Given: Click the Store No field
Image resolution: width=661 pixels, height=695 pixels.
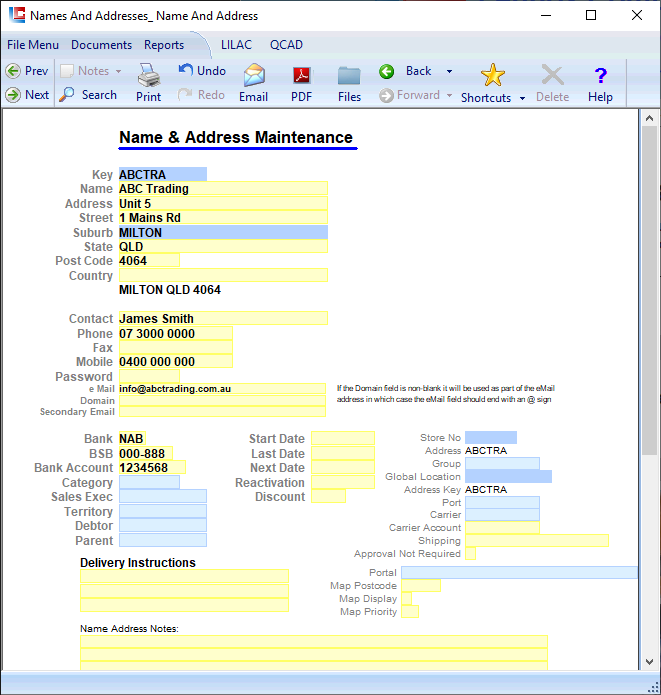Looking at the screenshot, I should [491, 437].
